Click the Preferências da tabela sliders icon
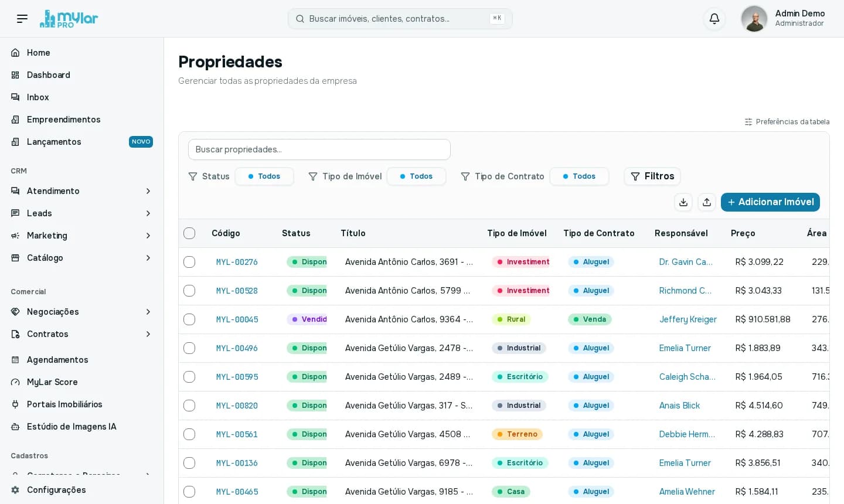 coord(748,122)
